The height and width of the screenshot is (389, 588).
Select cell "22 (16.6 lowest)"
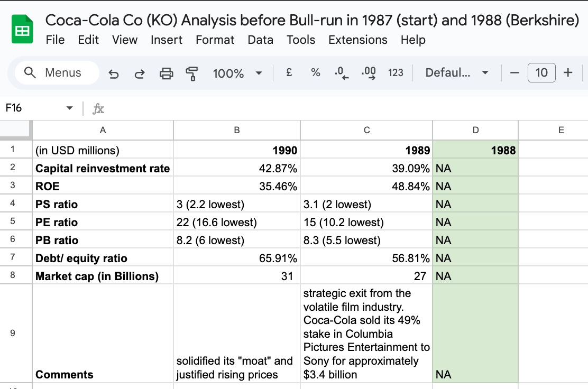click(x=236, y=222)
